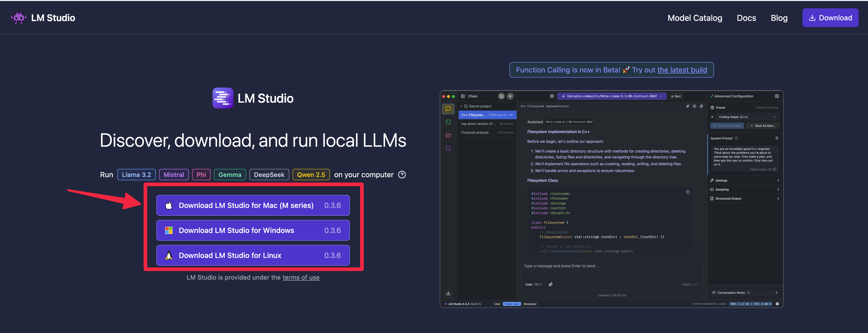This screenshot has height=333, width=868.
Task: Switch to Developer mode in status bar
Action: click(530, 304)
